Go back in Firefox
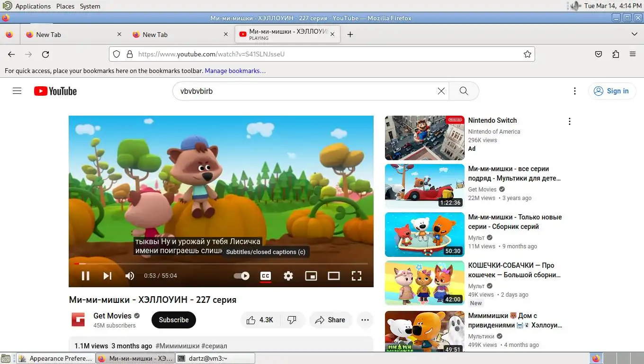This screenshot has width=644, height=364. (x=11, y=54)
